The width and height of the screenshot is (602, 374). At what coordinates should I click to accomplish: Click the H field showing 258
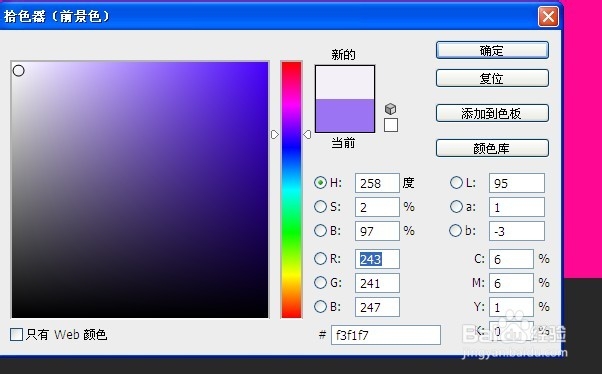pos(377,183)
